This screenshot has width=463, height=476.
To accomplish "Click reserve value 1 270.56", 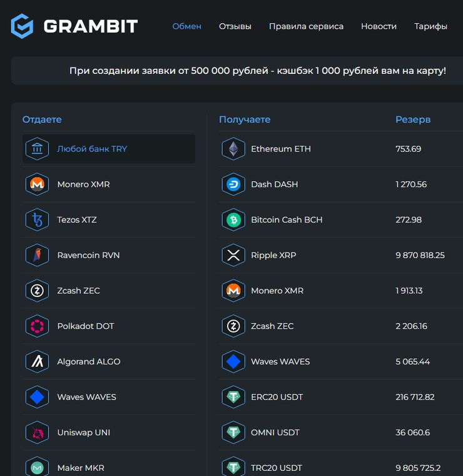I will coord(411,184).
